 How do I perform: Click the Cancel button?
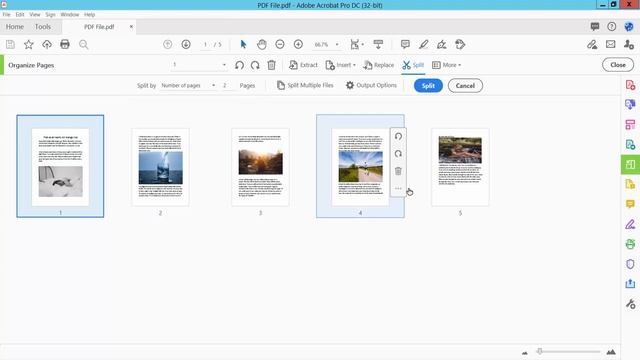[x=465, y=86]
